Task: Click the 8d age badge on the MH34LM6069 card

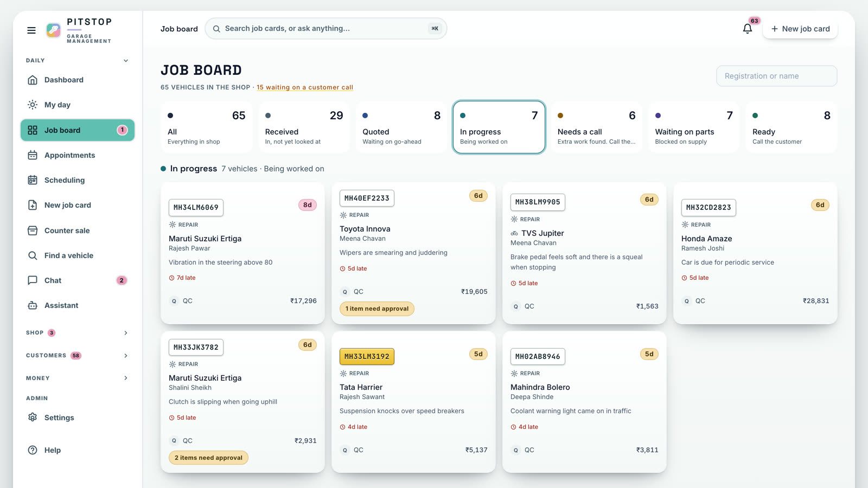Action: pyautogui.click(x=308, y=205)
